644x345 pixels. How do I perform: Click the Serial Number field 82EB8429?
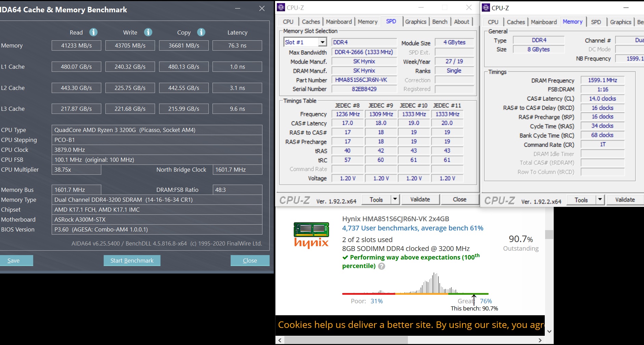coord(364,89)
